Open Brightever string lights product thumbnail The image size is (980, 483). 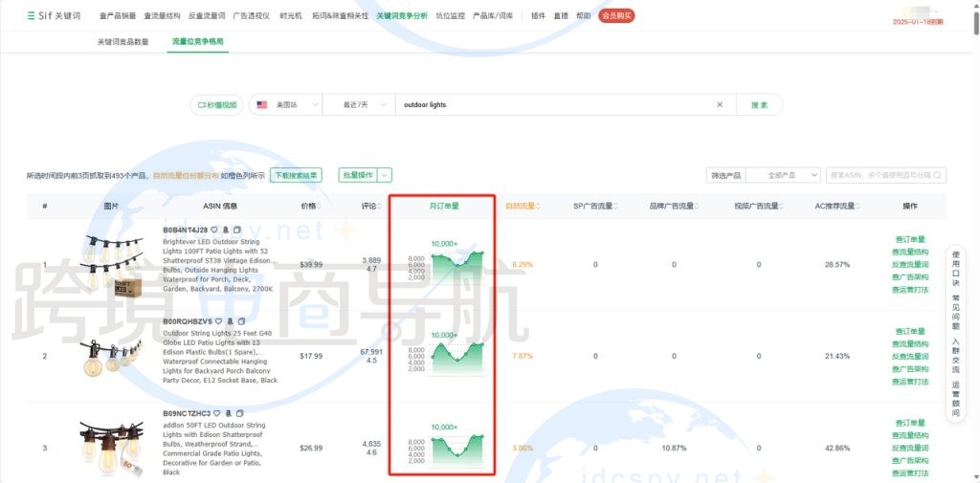pos(113,265)
